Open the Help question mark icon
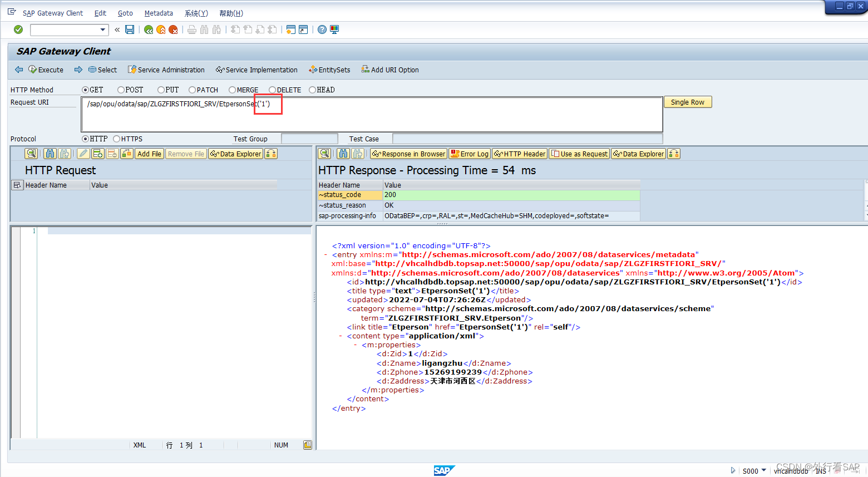Viewport: 868px width, 477px height. tap(322, 29)
